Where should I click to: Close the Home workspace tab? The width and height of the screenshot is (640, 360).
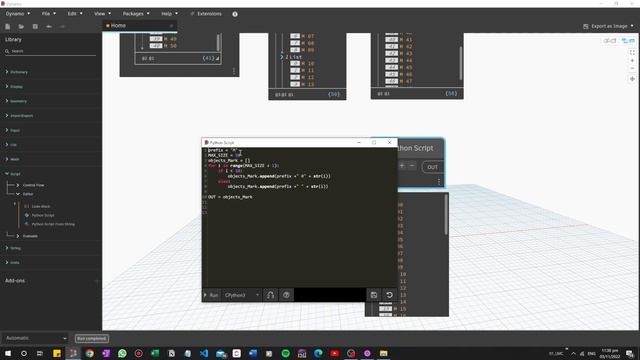(x=171, y=26)
